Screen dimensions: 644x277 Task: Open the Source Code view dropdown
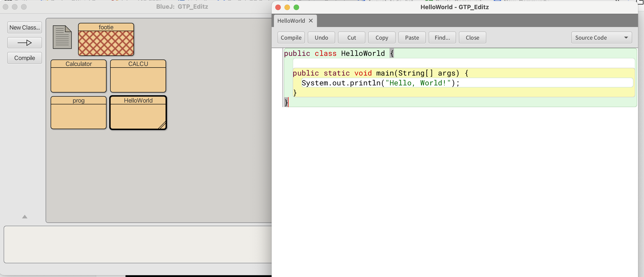601,38
